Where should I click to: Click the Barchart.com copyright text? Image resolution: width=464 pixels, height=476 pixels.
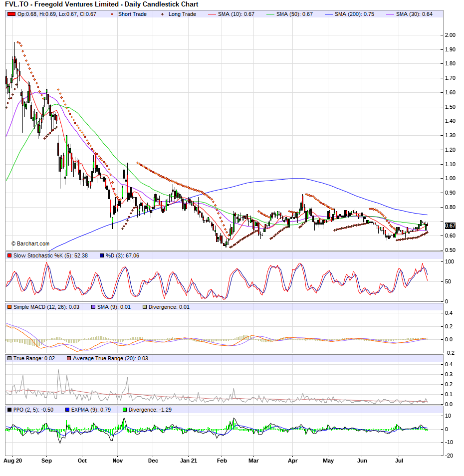[x=30, y=243]
